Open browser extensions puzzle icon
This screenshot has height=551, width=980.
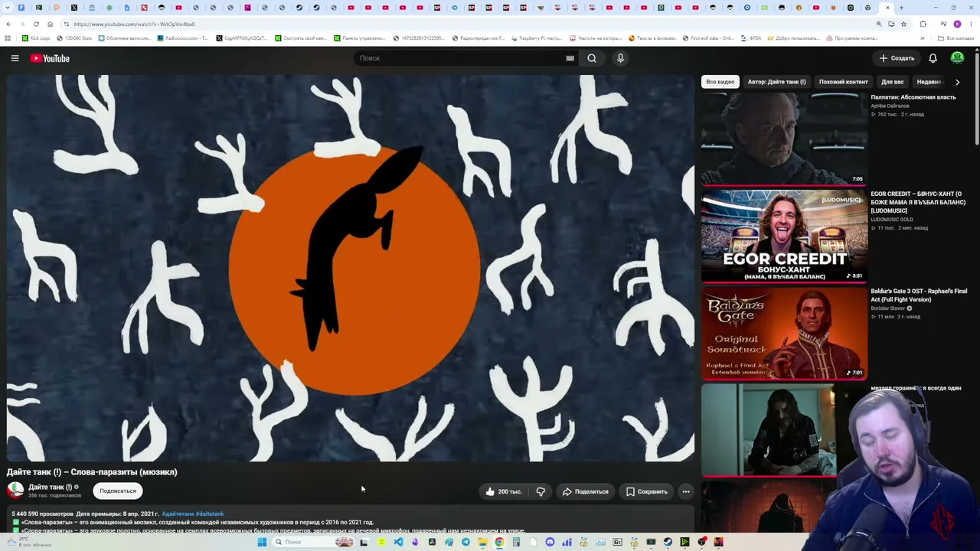pyautogui.click(x=923, y=24)
